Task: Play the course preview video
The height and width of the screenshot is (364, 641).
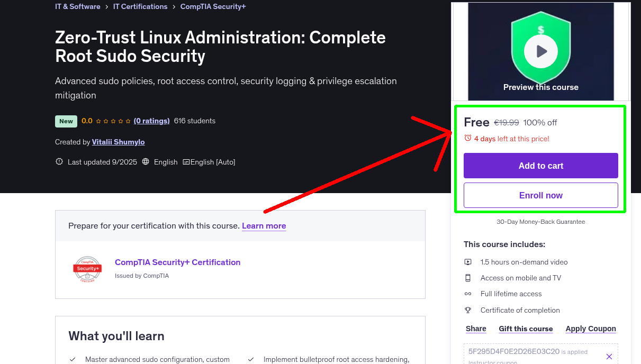Action: pyautogui.click(x=540, y=52)
